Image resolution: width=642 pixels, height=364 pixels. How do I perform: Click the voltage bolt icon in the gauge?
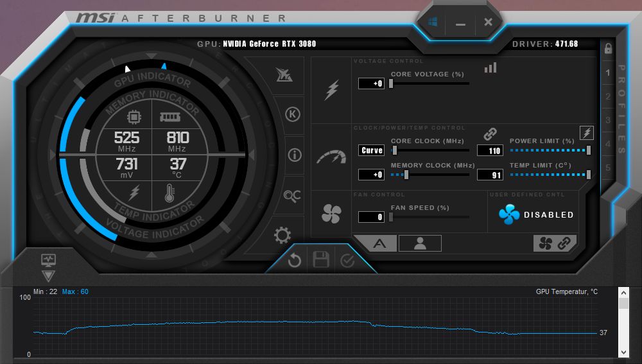[134, 193]
